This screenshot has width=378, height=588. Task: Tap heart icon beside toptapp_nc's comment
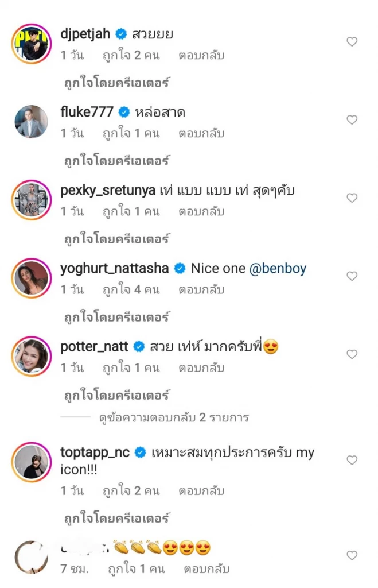352,460
